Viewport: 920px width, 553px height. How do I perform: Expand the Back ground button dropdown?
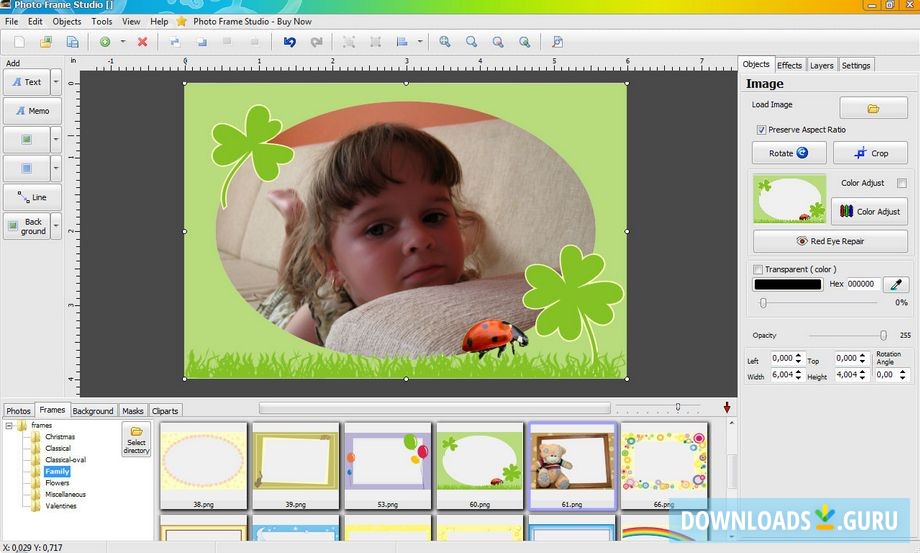tap(56, 227)
